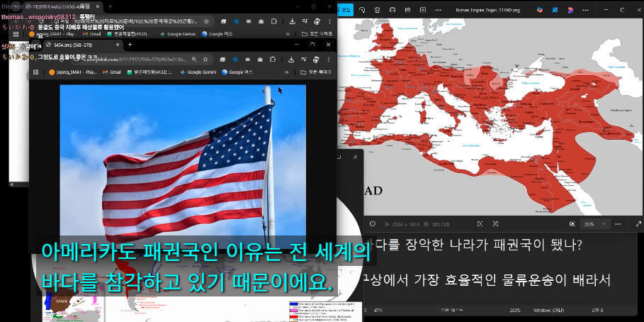The width and height of the screenshot is (644, 322).
Task: Click the 260% zoom level in Notepad status bar
Action: pos(516,310)
